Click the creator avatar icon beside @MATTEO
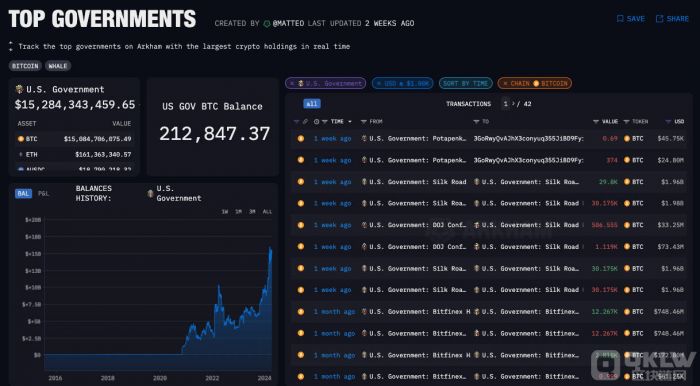 (267, 23)
